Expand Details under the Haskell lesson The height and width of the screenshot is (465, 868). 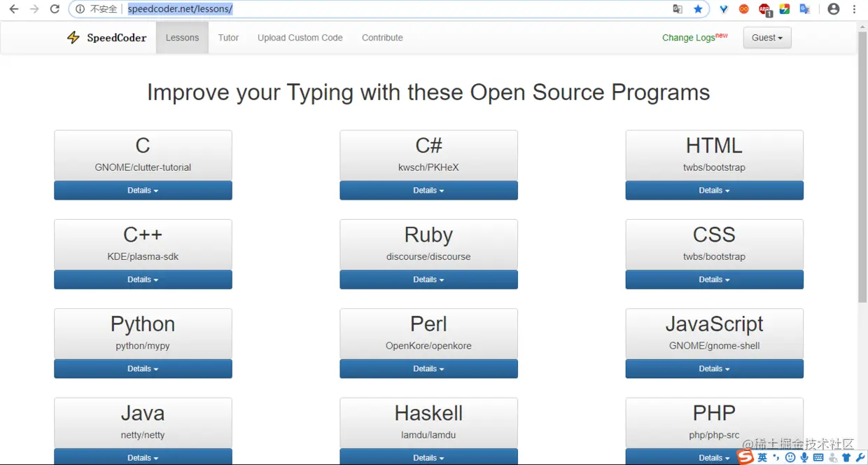click(x=428, y=457)
